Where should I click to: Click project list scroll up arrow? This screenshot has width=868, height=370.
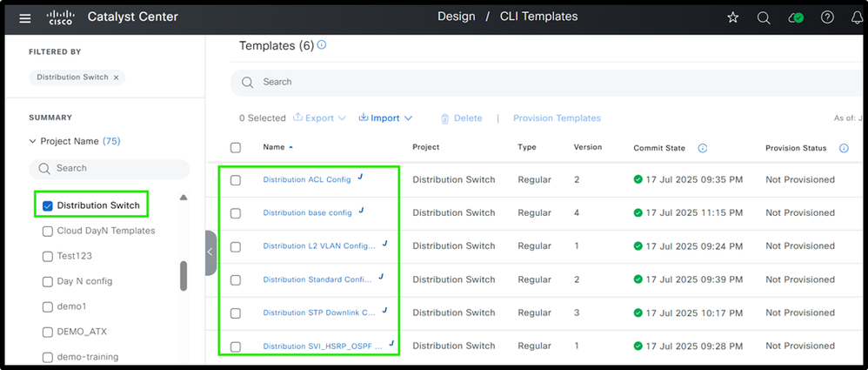(184, 198)
